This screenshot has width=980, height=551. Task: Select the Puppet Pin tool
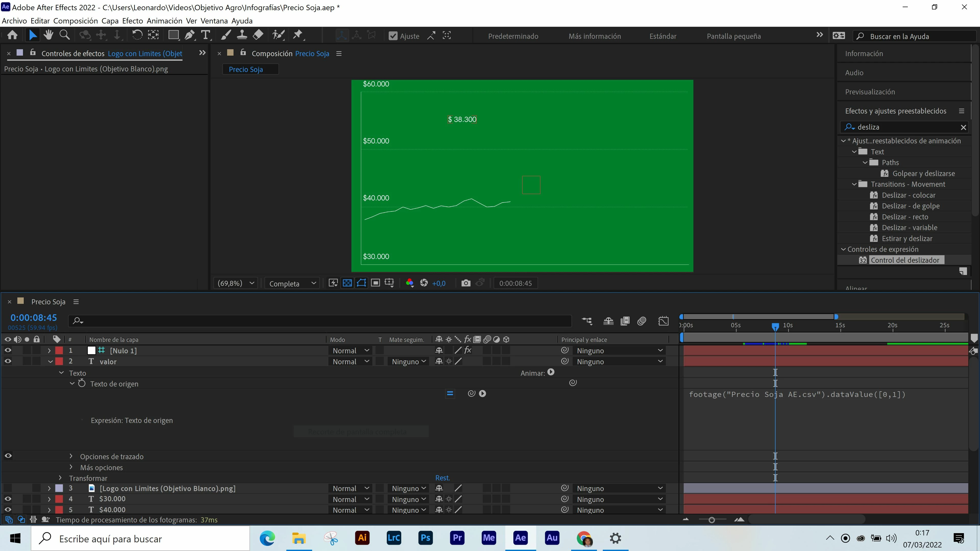click(298, 35)
